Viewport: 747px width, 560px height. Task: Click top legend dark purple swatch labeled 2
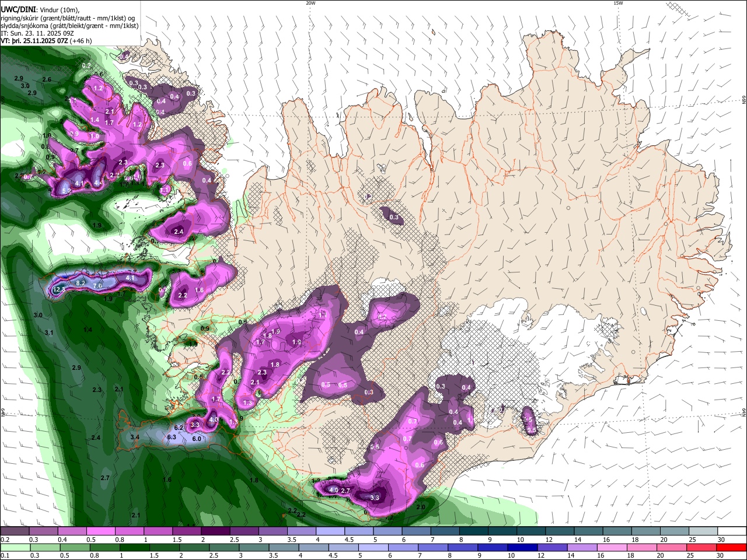click(215, 531)
